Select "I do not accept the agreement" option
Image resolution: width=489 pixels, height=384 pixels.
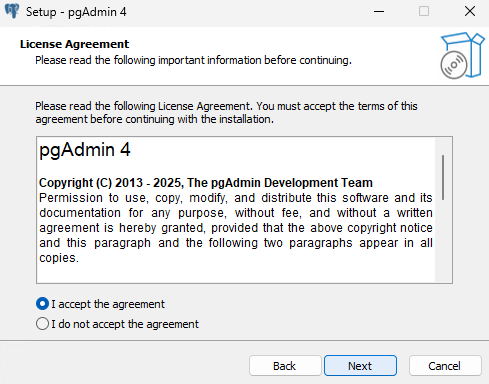[42, 324]
